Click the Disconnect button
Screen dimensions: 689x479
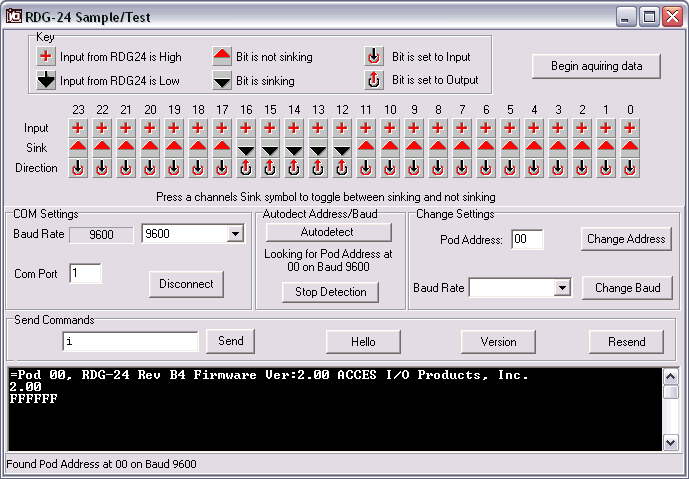coord(186,284)
